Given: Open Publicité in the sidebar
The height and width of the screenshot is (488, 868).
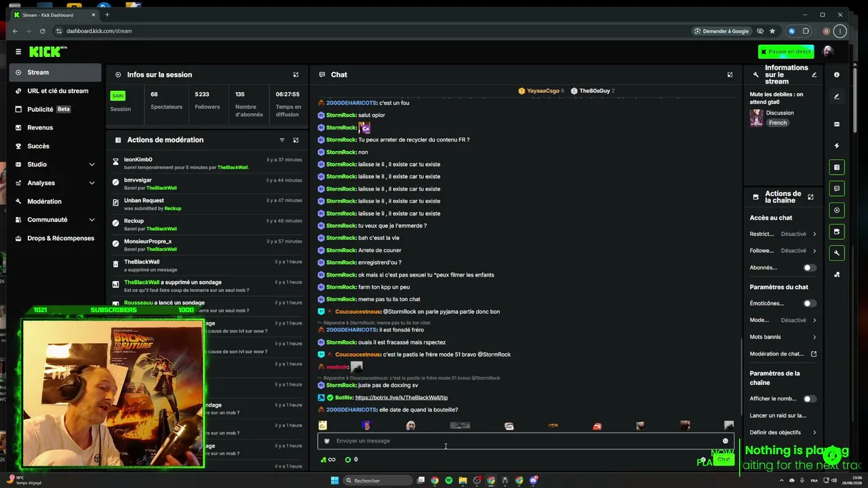Looking at the screenshot, I should click(x=56, y=109).
